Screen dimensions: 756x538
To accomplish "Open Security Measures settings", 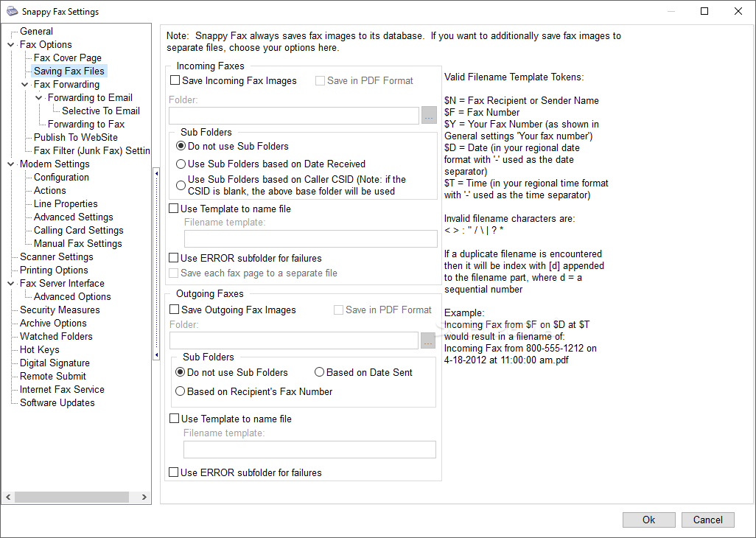I will click(60, 310).
